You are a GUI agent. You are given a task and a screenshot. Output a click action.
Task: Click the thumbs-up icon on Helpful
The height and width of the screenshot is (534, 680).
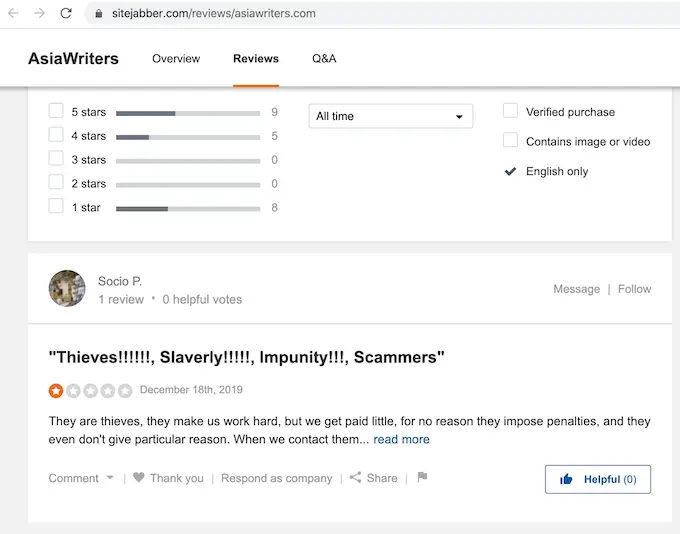point(566,479)
